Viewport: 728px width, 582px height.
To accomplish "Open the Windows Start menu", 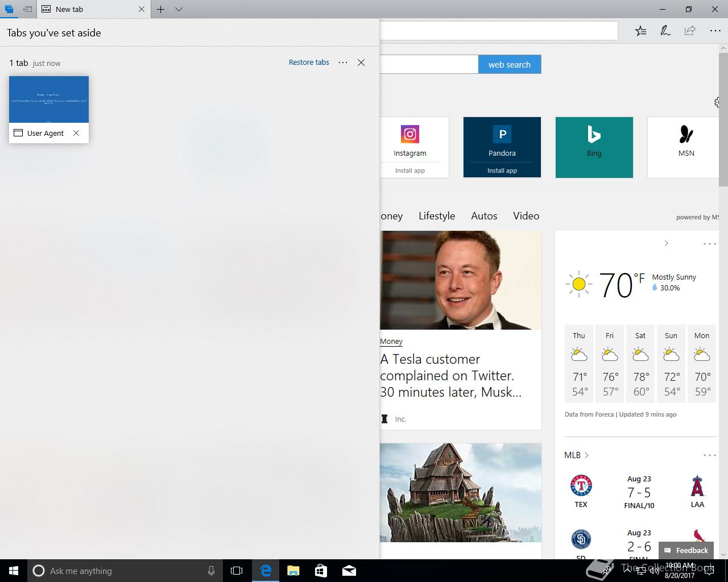I will click(x=14, y=571).
